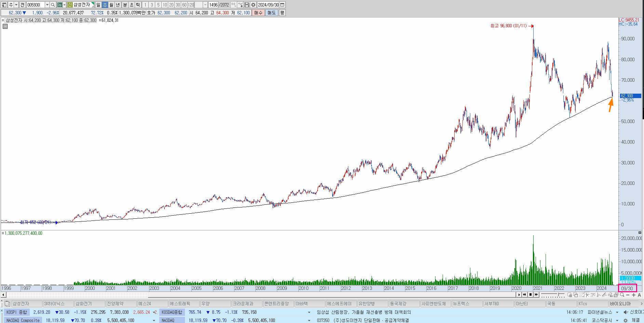Click the stock code input field 005930
The height and width of the screenshot is (323, 644).
[36, 5]
